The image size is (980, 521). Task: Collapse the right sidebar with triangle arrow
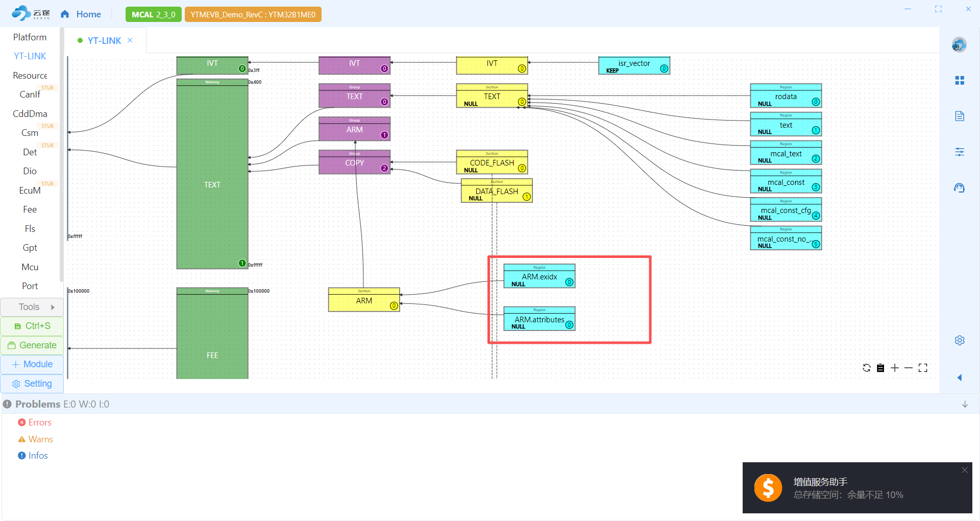point(960,377)
